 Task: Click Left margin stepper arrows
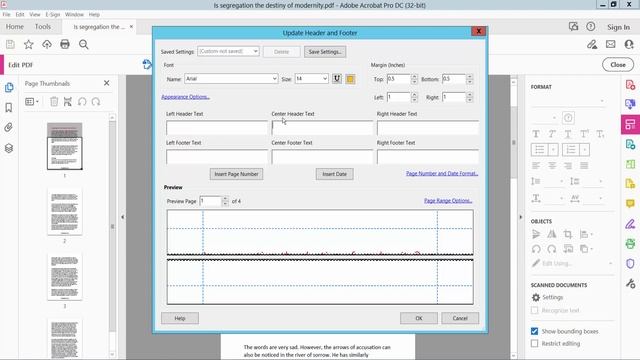(x=414, y=97)
